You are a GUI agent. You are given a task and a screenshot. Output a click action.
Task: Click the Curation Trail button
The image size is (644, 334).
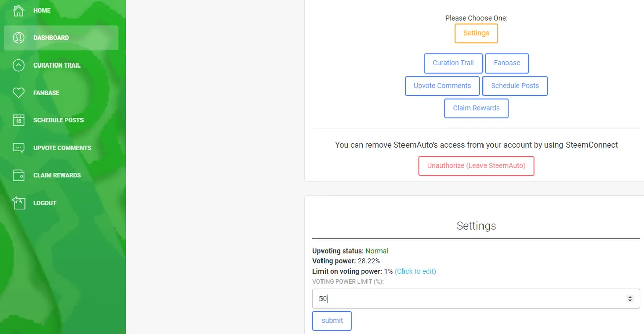click(453, 63)
